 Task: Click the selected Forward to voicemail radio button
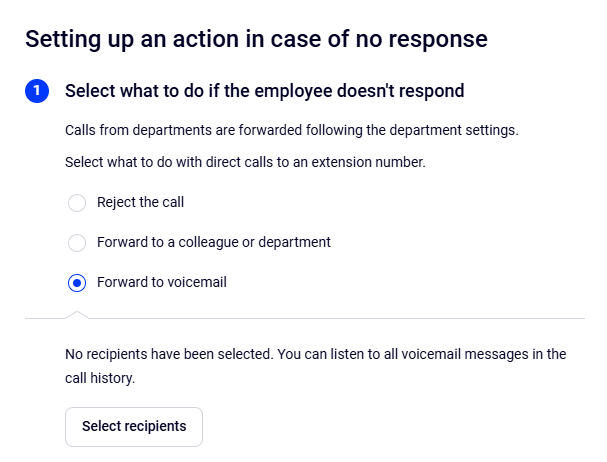[77, 283]
